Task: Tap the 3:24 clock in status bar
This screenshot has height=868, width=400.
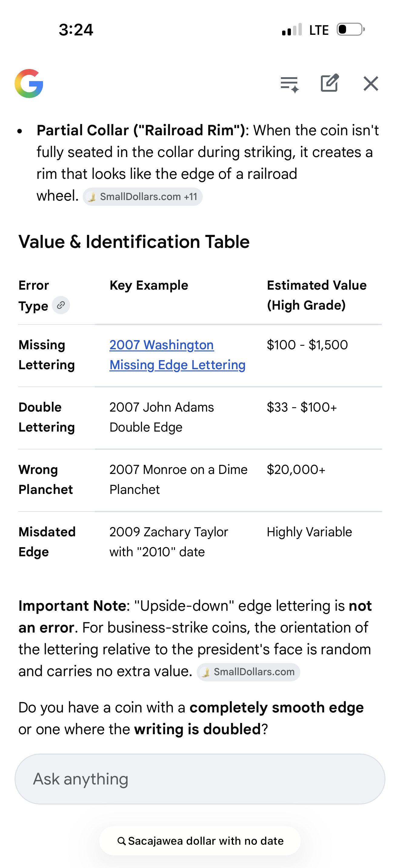Action: tap(76, 30)
